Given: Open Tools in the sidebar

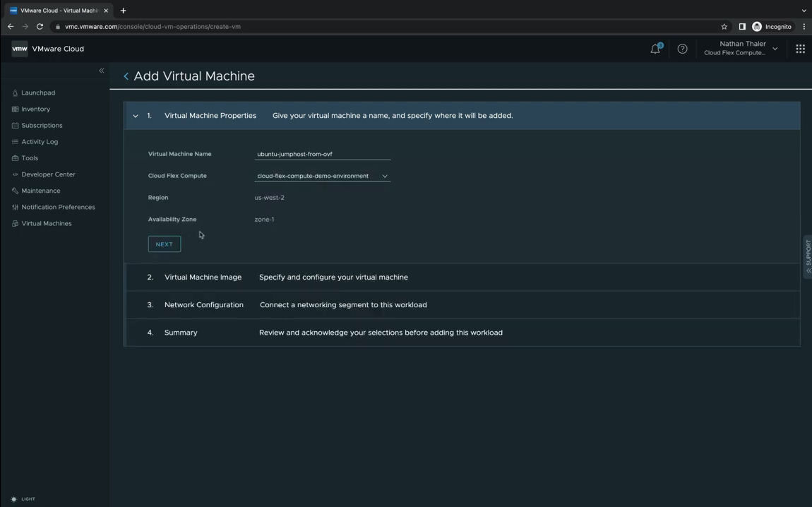Looking at the screenshot, I should coord(30,158).
